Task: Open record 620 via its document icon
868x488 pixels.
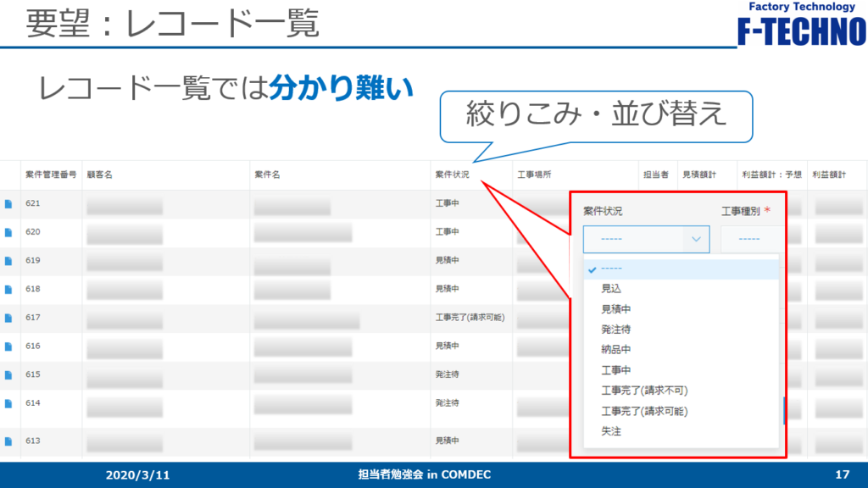Action: tap(8, 232)
